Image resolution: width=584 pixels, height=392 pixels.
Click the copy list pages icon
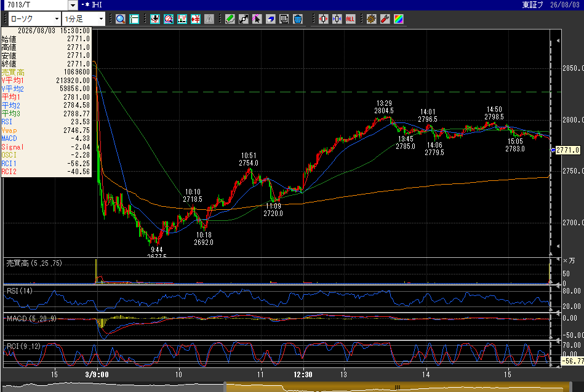pos(284,19)
